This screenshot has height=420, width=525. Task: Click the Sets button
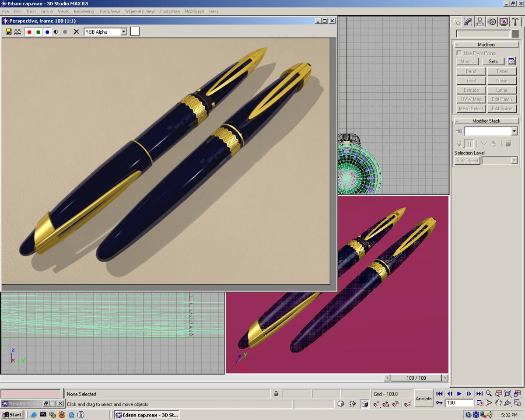(493, 62)
